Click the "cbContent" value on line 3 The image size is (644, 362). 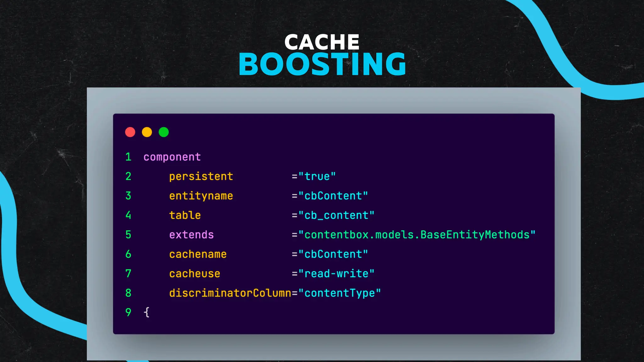333,196
